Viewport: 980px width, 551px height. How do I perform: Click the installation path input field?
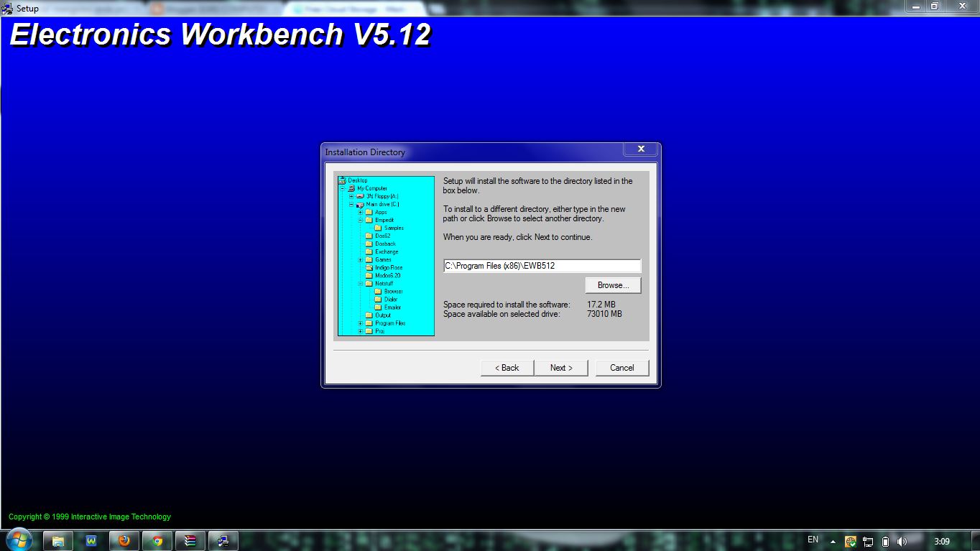pos(542,266)
